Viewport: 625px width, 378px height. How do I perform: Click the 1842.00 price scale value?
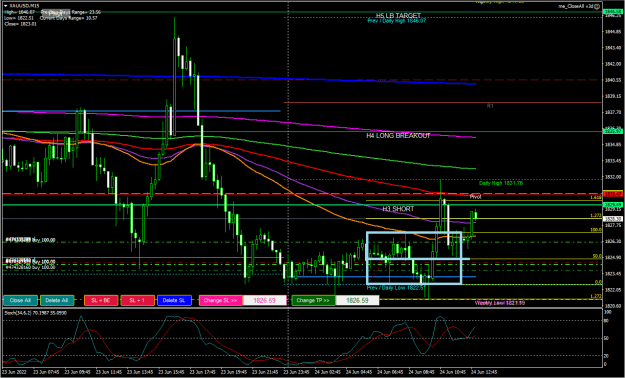click(613, 64)
